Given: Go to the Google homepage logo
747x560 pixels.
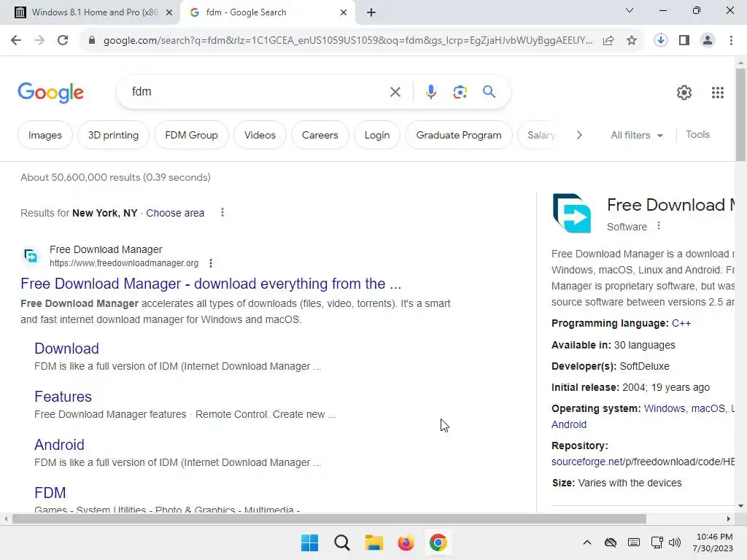Looking at the screenshot, I should (50, 93).
